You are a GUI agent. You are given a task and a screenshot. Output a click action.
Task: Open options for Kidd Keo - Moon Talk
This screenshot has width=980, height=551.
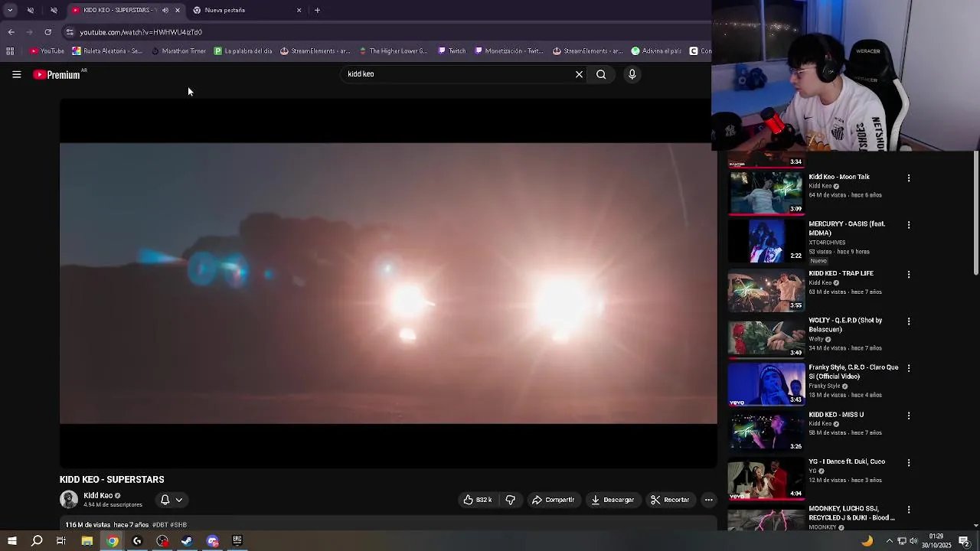pyautogui.click(x=909, y=178)
